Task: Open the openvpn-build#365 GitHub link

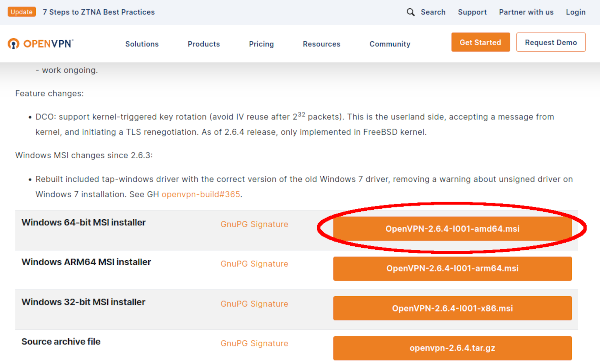Action: pos(201,194)
